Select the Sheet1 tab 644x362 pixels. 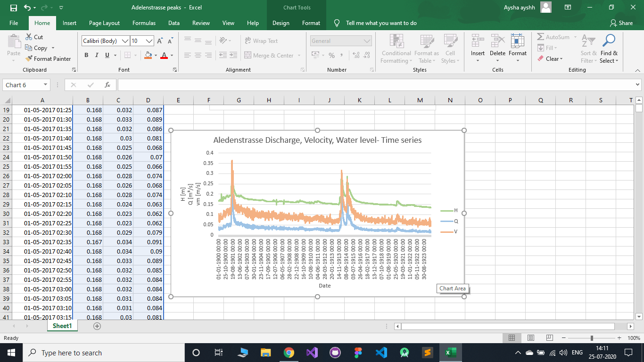62,325
